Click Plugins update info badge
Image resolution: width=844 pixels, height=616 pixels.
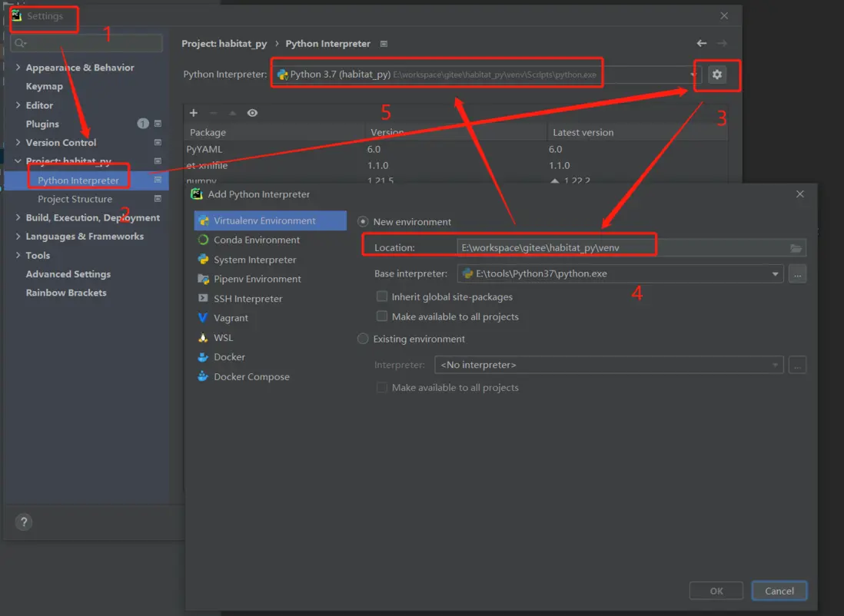143,124
